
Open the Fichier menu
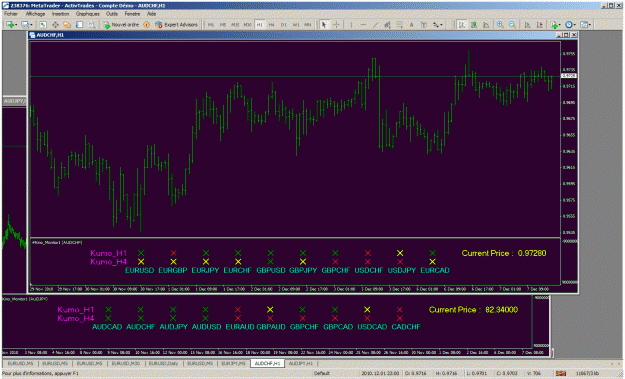pyautogui.click(x=11, y=14)
